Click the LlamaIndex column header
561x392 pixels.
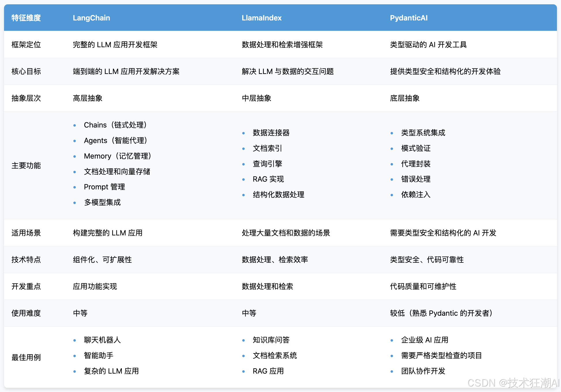pos(261,18)
